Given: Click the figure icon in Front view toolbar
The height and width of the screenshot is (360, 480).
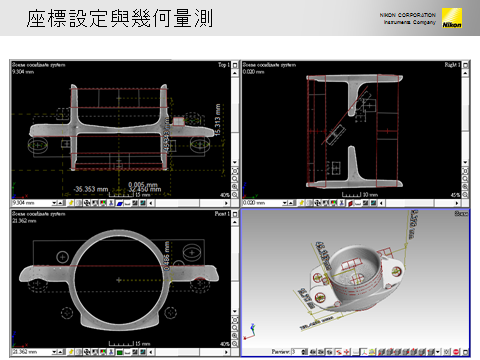Looking at the screenshot, I should point(111,352).
